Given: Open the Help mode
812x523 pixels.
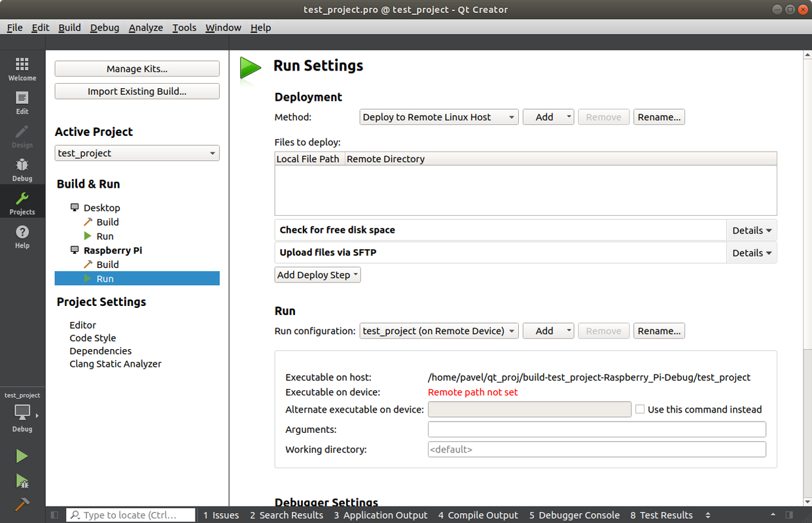Looking at the screenshot, I should click(x=22, y=237).
